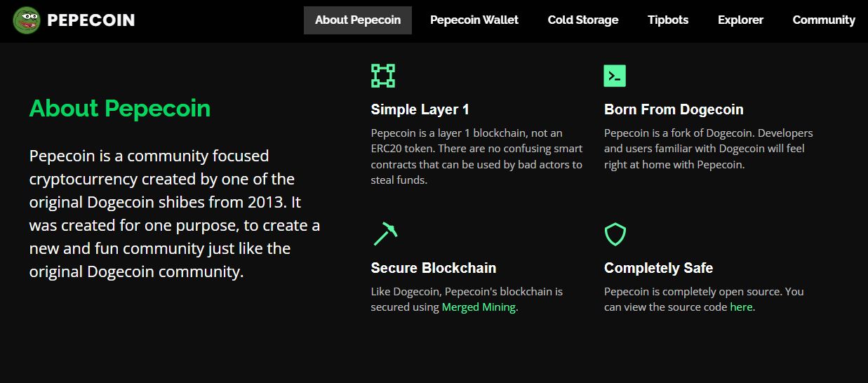This screenshot has width=868, height=383.
Task: Click the Completely Safe shield icon
Action: point(615,234)
